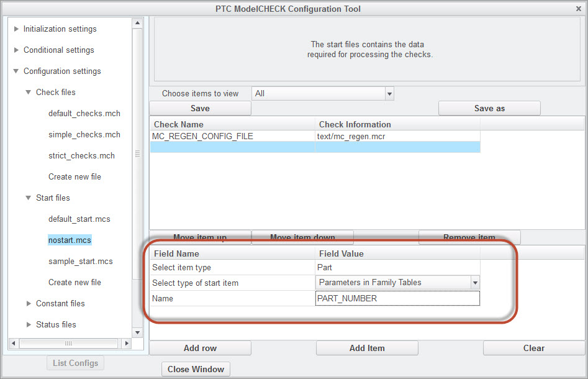
Task: Click the Check Name column header
Action: (x=232, y=124)
